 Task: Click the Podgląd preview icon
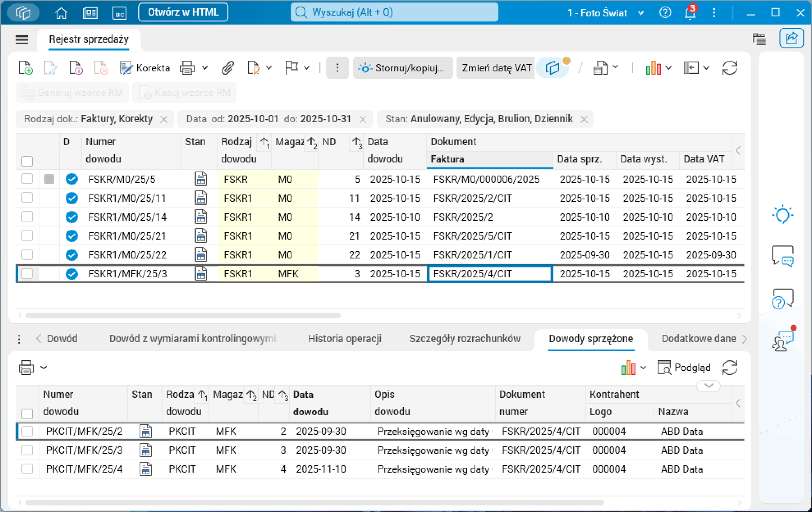click(x=664, y=368)
